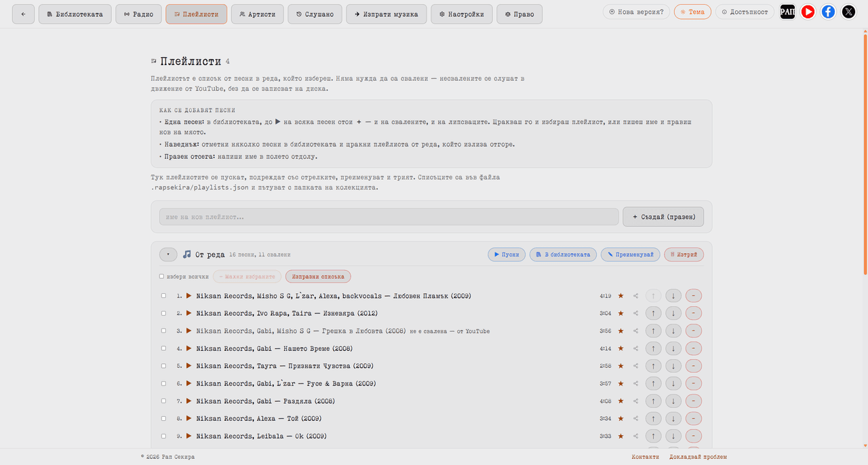Switch to the Радио tab

click(x=138, y=14)
